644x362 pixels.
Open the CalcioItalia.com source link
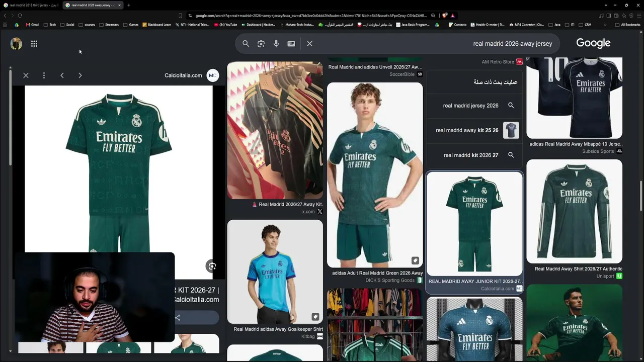(x=183, y=75)
